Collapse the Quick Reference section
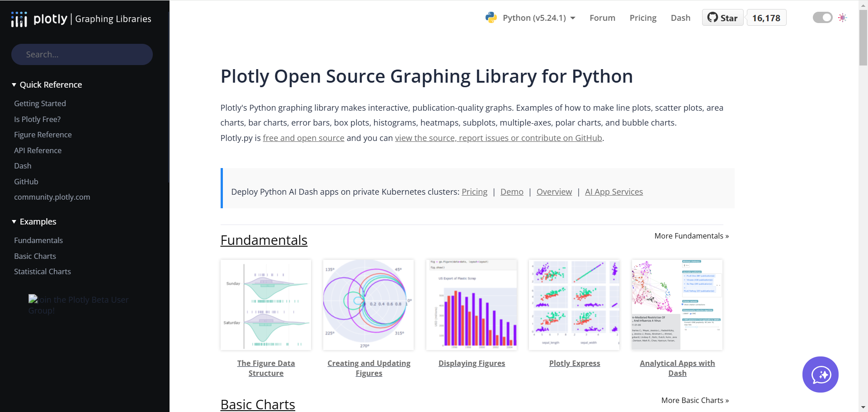This screenshot has width=868, height=412. tap(47, 85)
